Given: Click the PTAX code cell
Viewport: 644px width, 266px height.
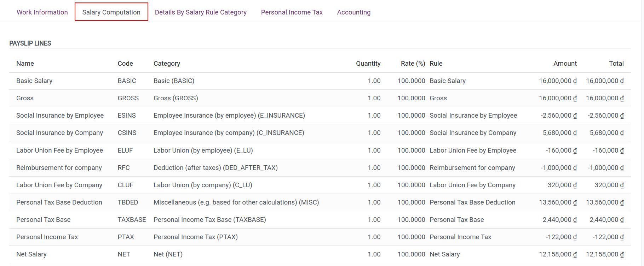Looking at the screenshot, I should [x=126, y=237].
